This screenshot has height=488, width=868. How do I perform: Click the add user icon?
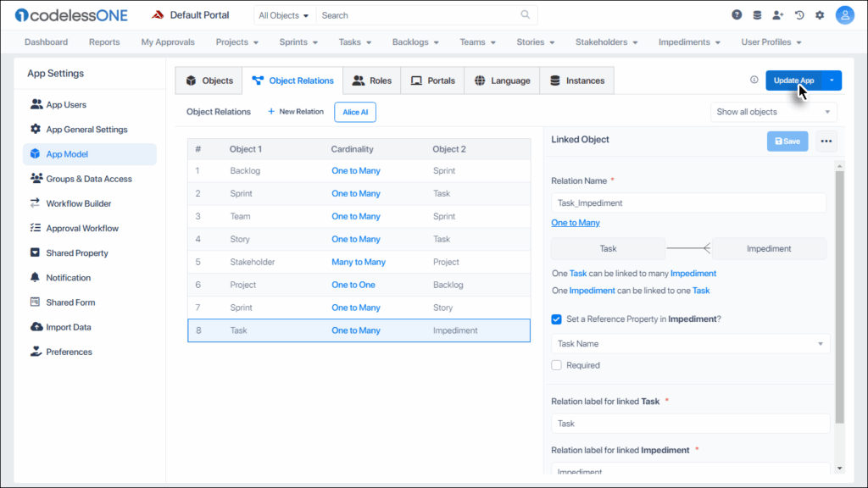[x=778, y=15]
